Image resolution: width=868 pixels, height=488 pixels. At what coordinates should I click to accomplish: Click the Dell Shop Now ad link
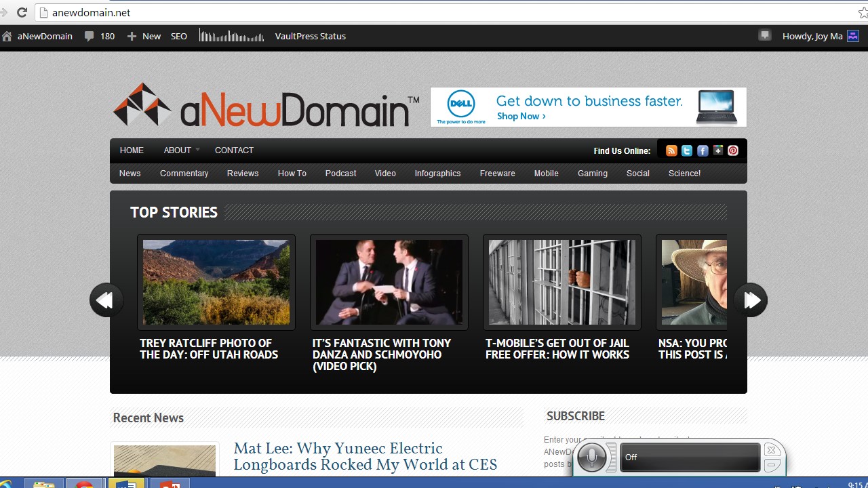click(521, 117)
